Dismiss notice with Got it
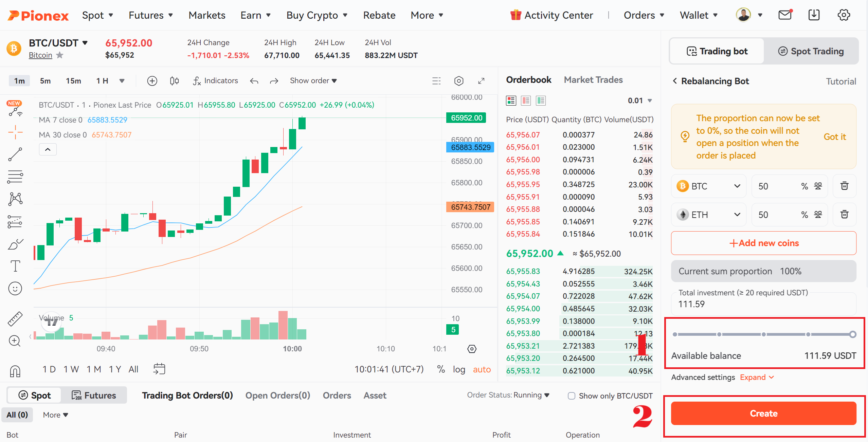Viewport: 868px width, 442px height. click(x=834, y=137)
